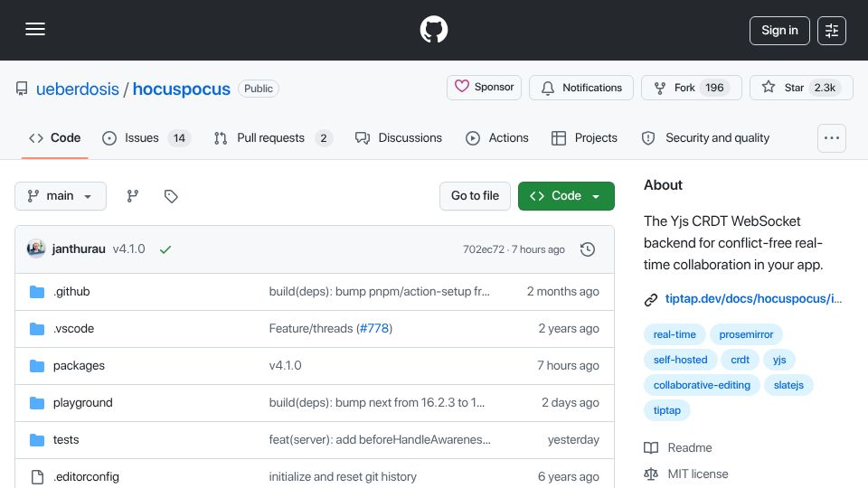Open the v4.1.0 commit message by janthurau
Image resolution: width=868 pixels, height=488 pixels.
[x=129, y=249]
